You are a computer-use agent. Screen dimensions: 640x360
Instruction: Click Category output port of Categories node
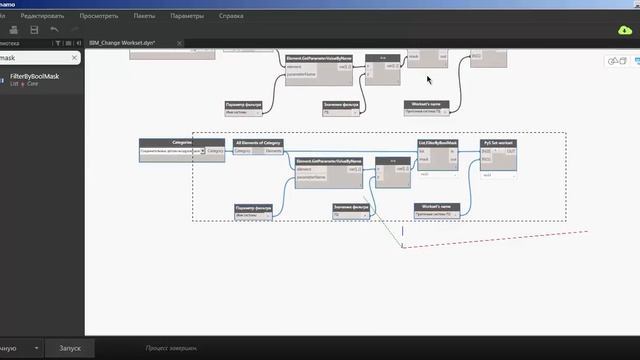tap(215, 151)
